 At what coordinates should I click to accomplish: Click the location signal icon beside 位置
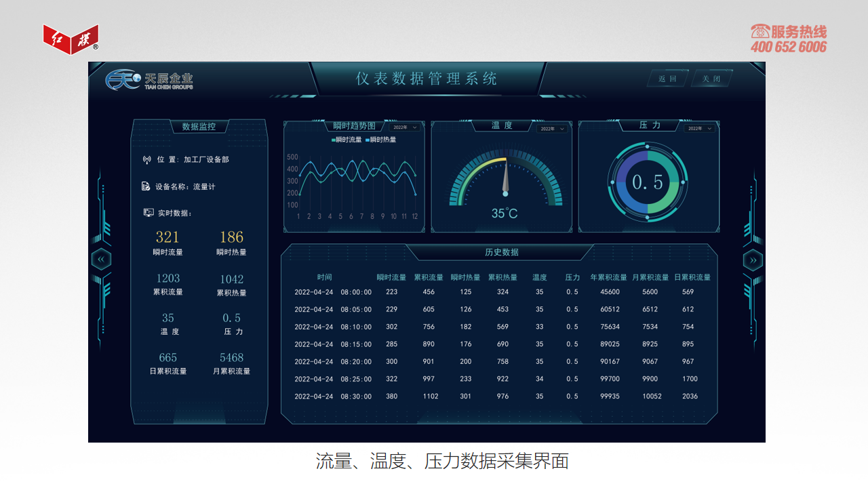pos(146,160)
